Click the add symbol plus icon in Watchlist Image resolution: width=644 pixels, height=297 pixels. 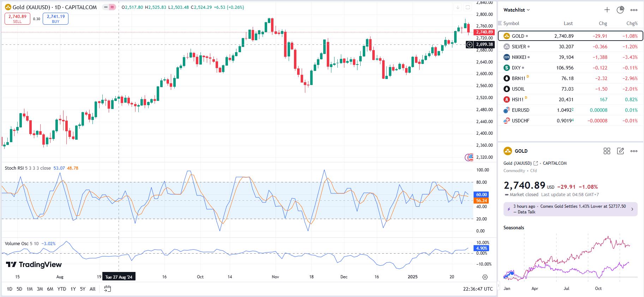(607, 10)
